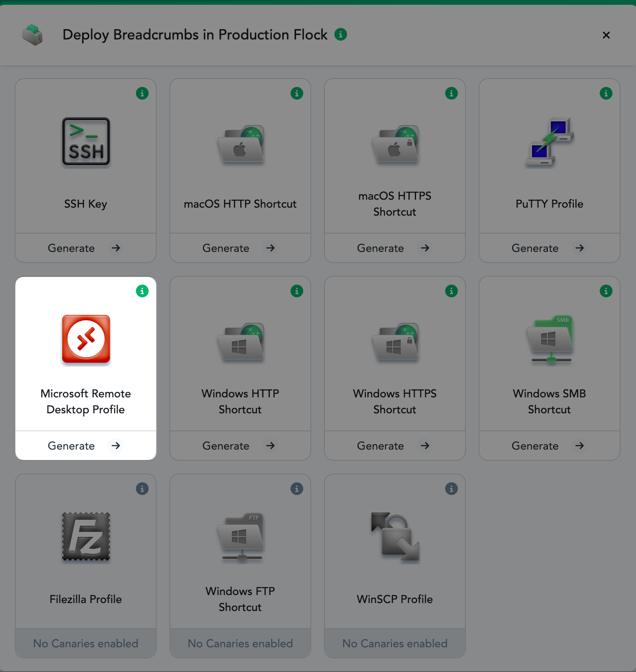Click the WinSCP Profile label

click(x=395, y=599)
